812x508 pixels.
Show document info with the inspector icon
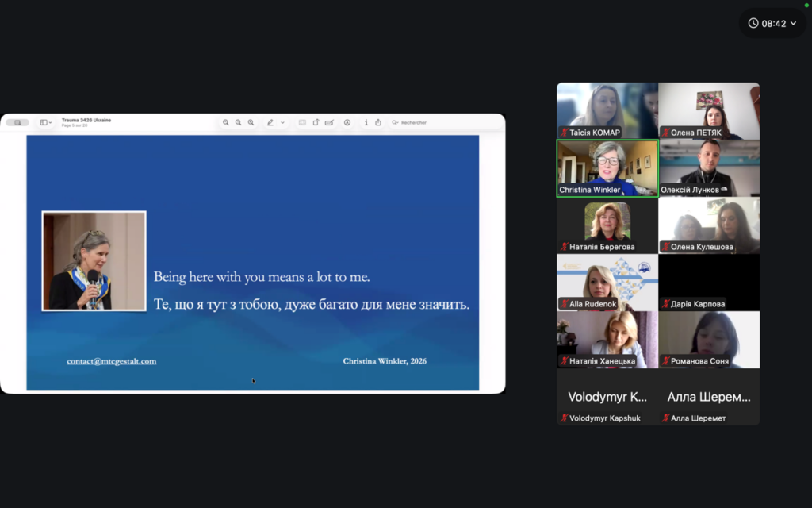366,123
